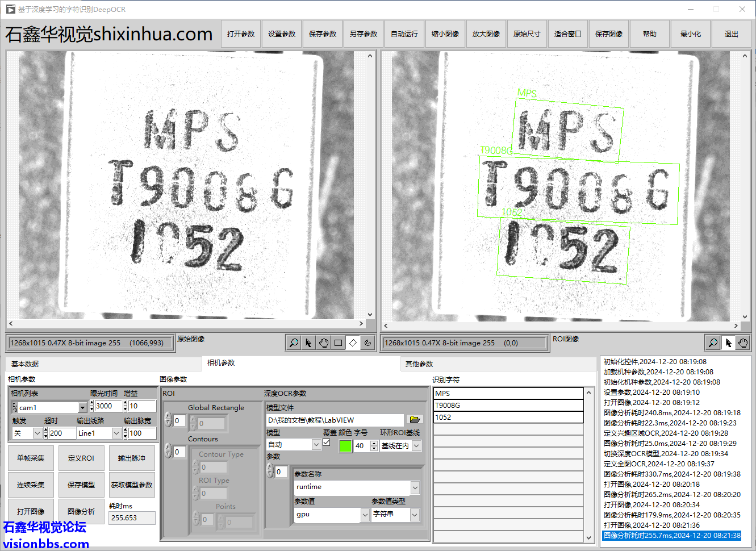The width and height of the screenshot is (756, 551).
Task: Click ROI image scroll-left arrow
Action: (386, 325)
